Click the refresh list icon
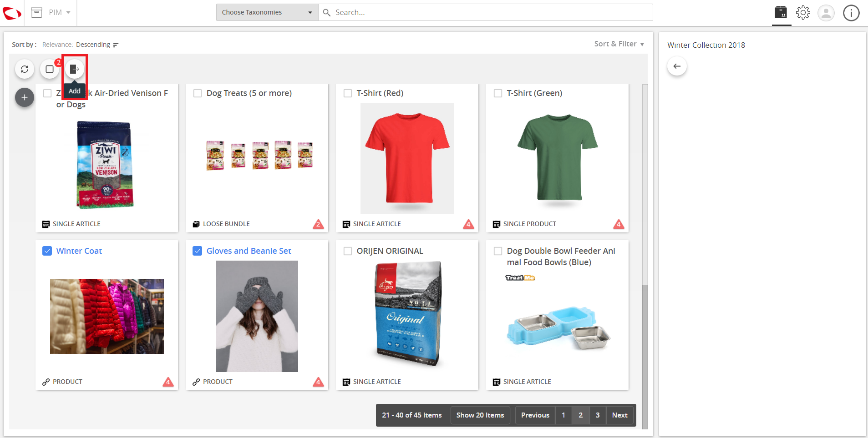Viewport: 868px width, 438px height. pos(25,69)
